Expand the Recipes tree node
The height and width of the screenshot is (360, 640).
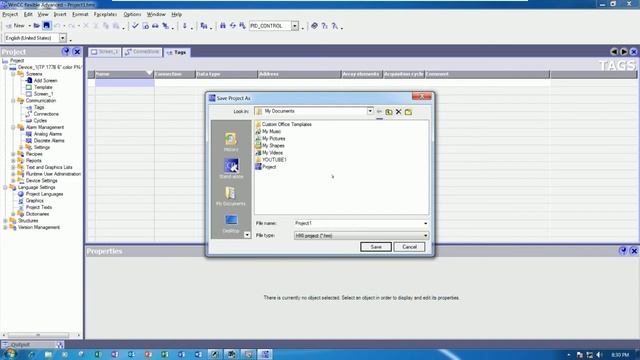[x=13, y=154]
